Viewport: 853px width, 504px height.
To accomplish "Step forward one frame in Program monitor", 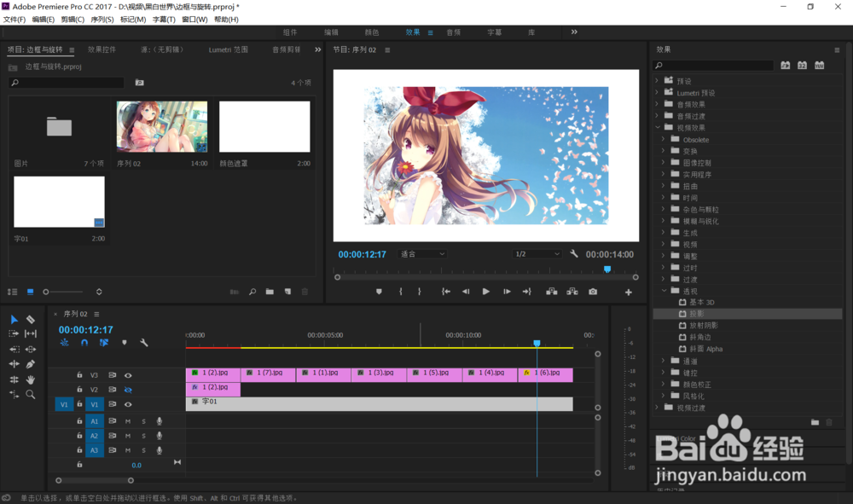I will [x=507, y=292].
